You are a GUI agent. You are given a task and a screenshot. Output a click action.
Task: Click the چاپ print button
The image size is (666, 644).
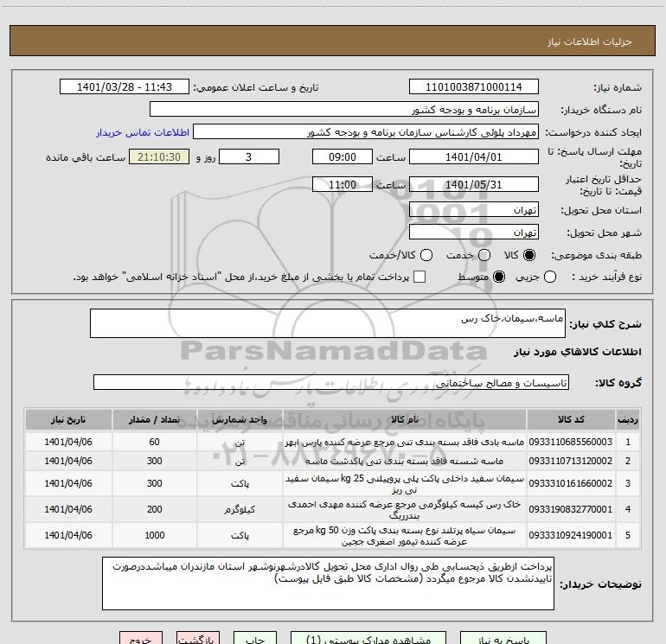coord(255,639)
